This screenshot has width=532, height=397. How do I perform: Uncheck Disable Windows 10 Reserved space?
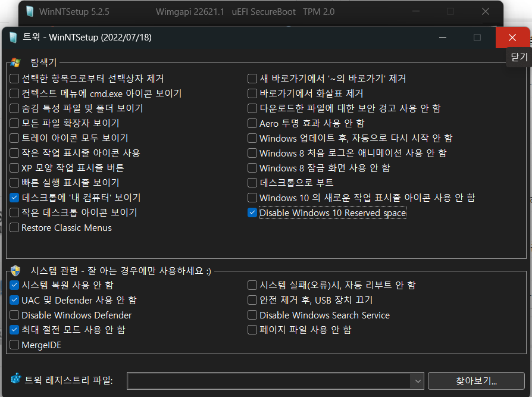[252, 212]
